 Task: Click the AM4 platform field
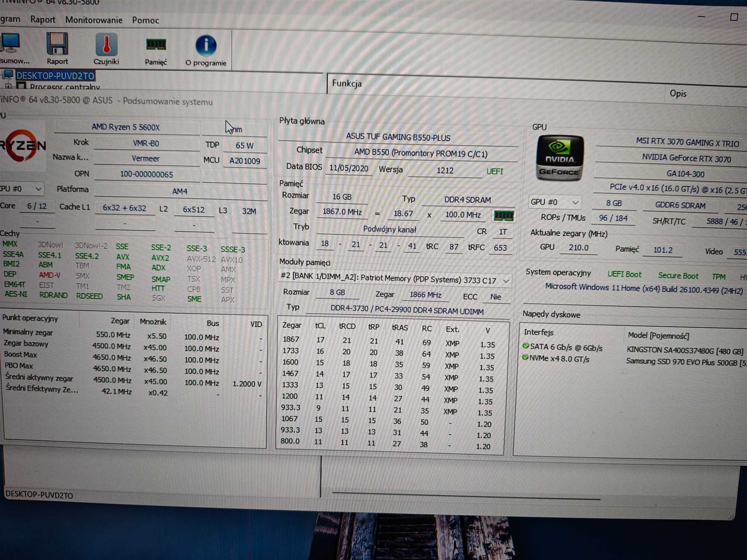click(x=180, y=192)
